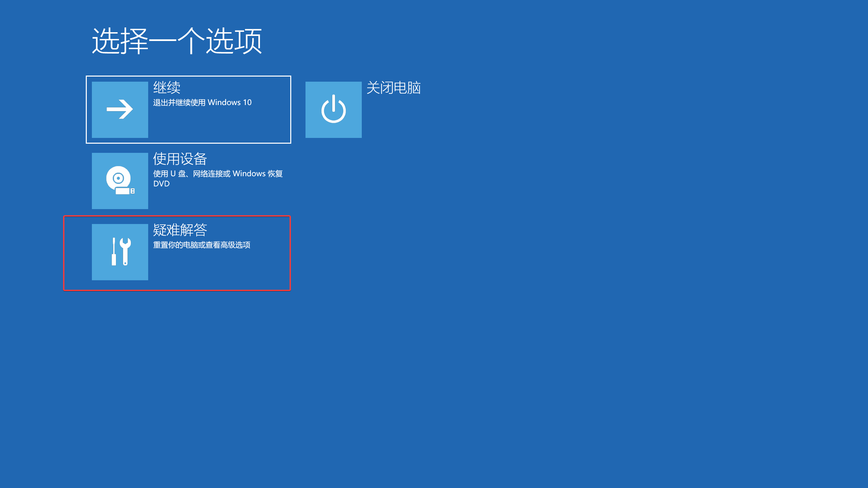The height and width of the screenshot is (488, 868).
Task: Choose 使用设备 by clicking its device icon
Action: pos(120,181)
